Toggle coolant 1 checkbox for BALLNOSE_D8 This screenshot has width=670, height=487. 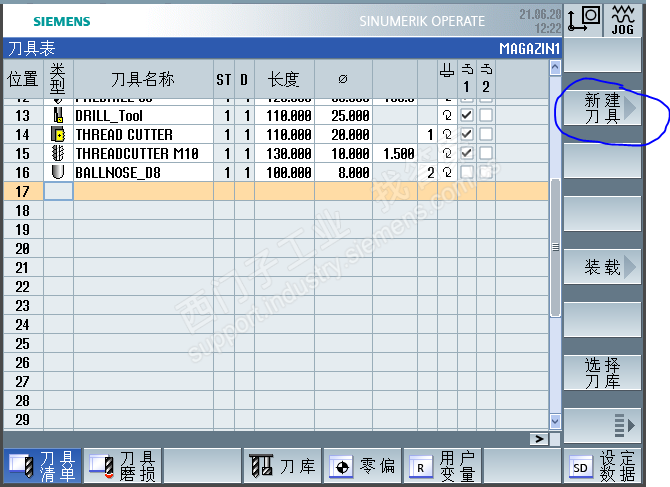click(x=467, y=172)
